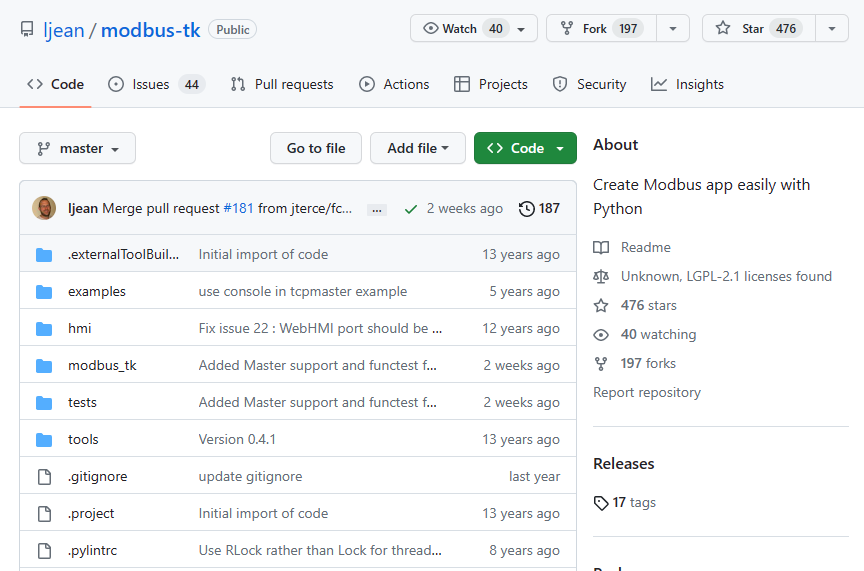Screen dimensions: 864x571
Task: Click the examples folder icon
Action: 44,292
